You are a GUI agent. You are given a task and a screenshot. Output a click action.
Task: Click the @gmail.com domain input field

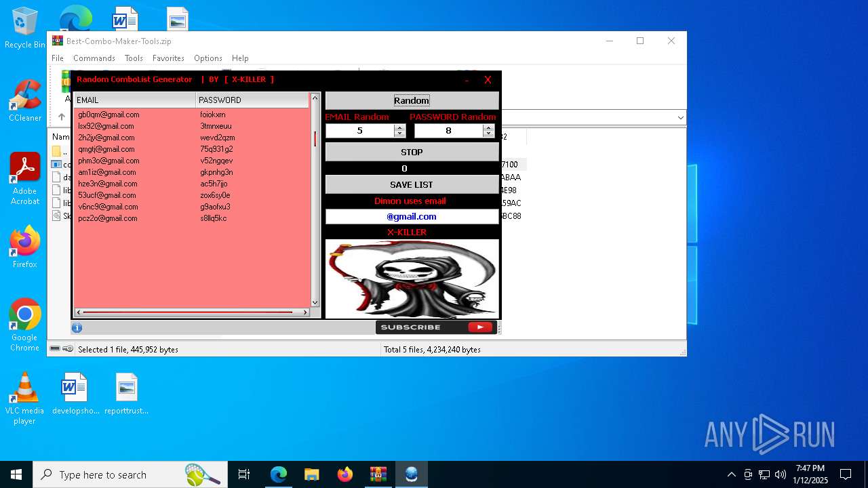click(x=412, y=217)
